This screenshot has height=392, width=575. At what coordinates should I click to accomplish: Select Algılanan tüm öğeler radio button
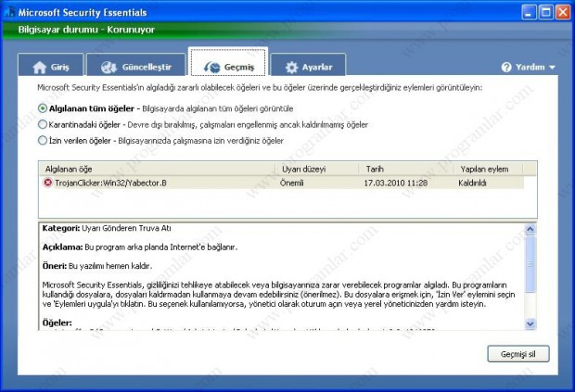(43, 108)
